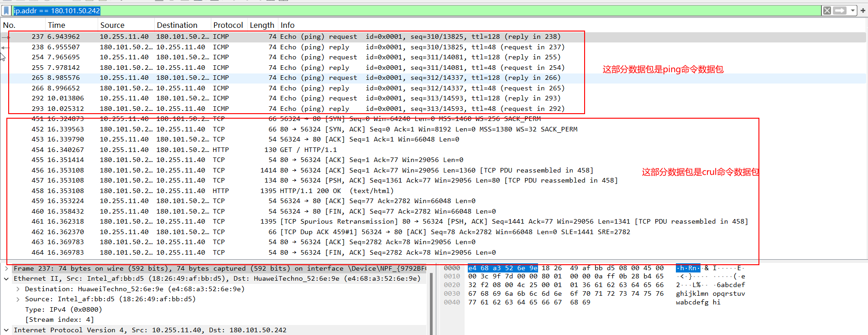
Task: Sort packets by Protocol column header
Action: click(x=229, y=25)
